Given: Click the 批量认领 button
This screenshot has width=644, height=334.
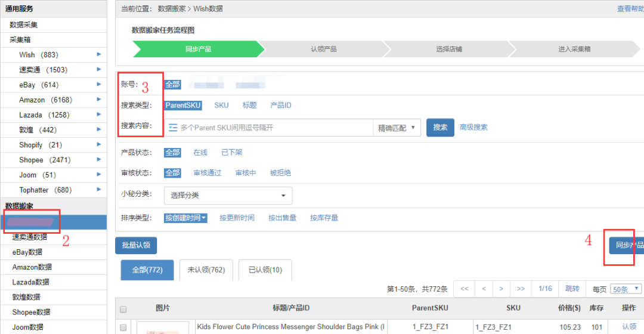Looking at the screenshot, I should click(x=136, y=245).
